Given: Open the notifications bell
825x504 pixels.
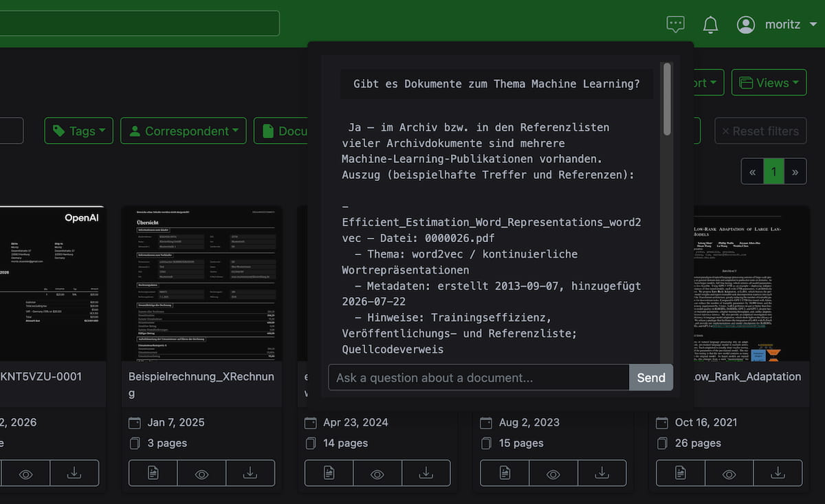Looking at the screenshot, I should (710, 25).
